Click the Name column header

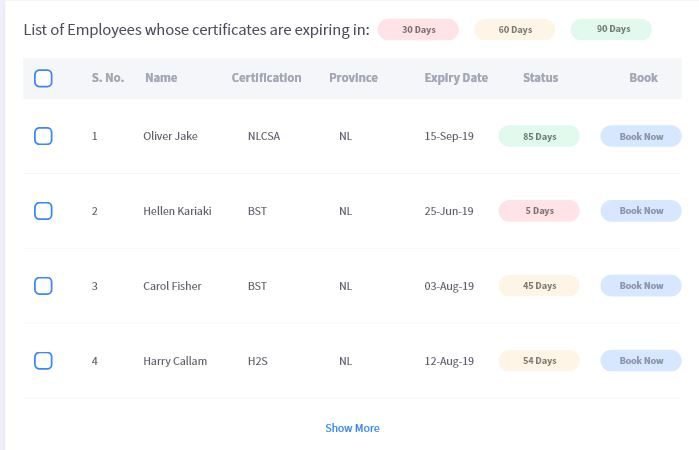[161, 78]
